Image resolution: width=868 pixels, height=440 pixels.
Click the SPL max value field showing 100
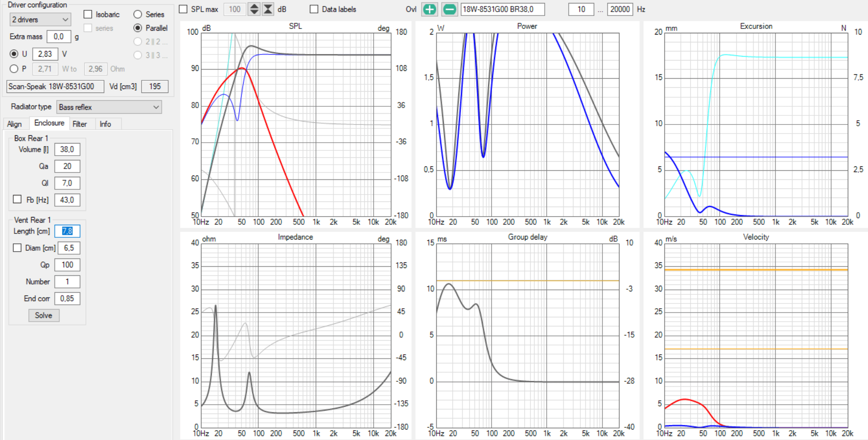[235, 9]
